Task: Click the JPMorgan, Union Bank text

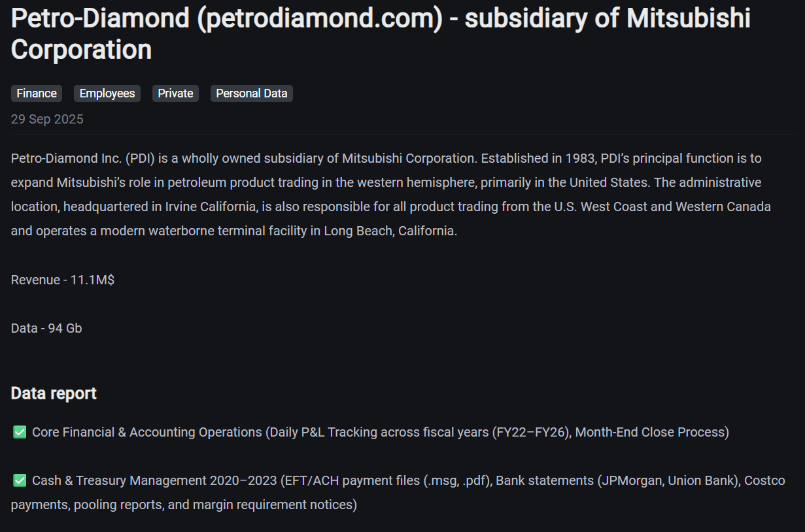Action: coord(670,480)
